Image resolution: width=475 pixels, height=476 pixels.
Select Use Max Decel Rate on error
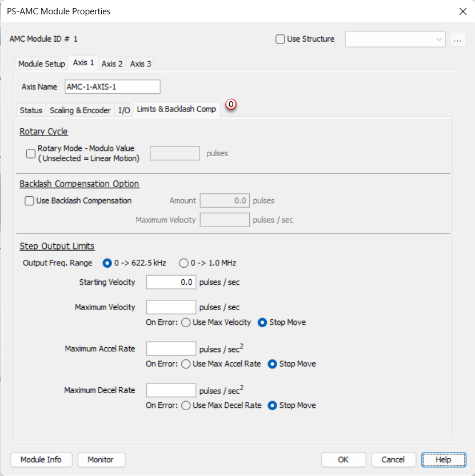186,406
